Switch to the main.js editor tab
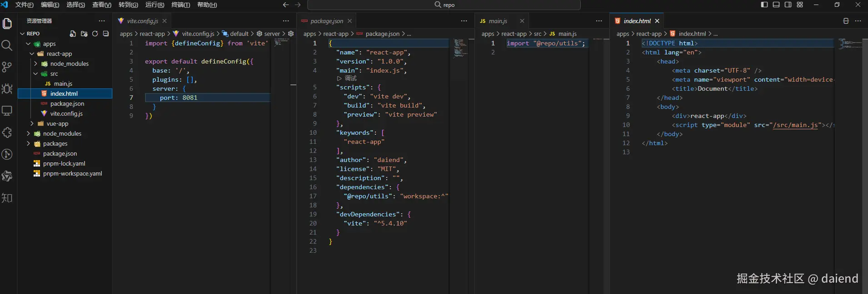 (x=498, y=21)
